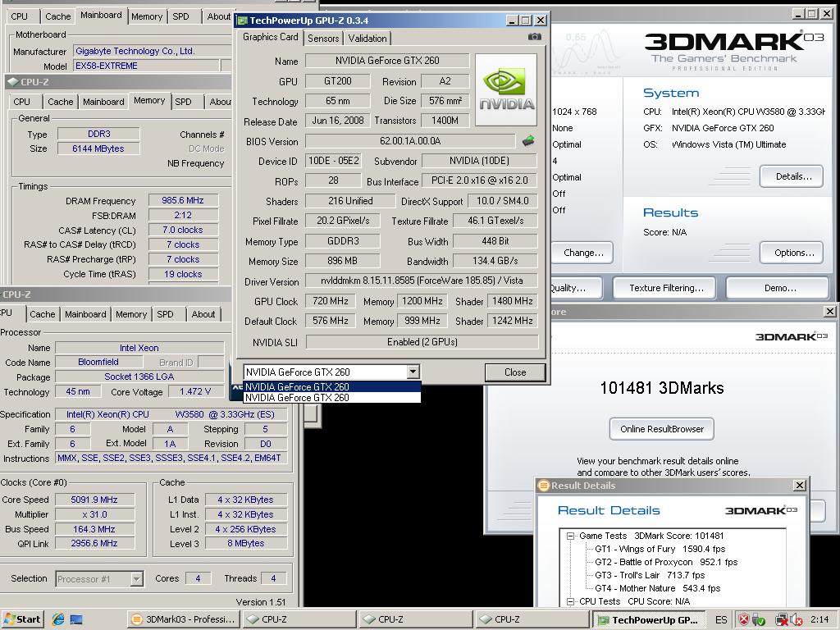The height and width of the screenshot is (630, 840).
Task: Click the disconnected network tray icon
Action: point(782,620)
